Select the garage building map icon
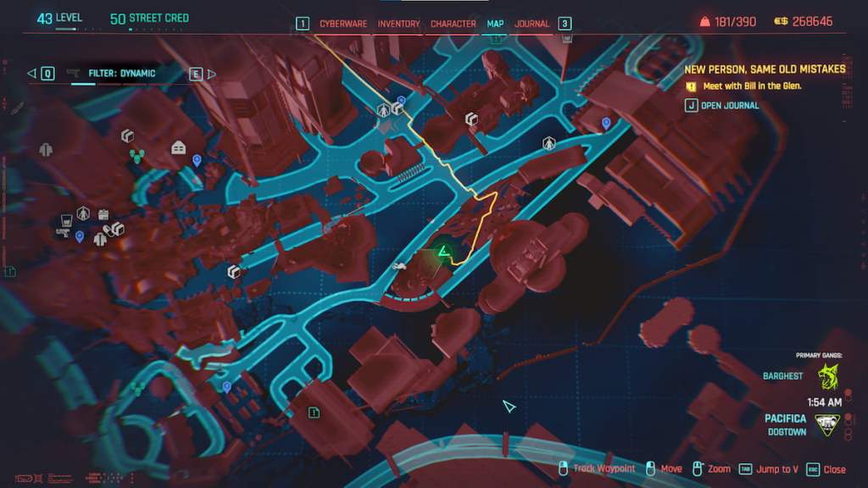 [x=178, y=147]
